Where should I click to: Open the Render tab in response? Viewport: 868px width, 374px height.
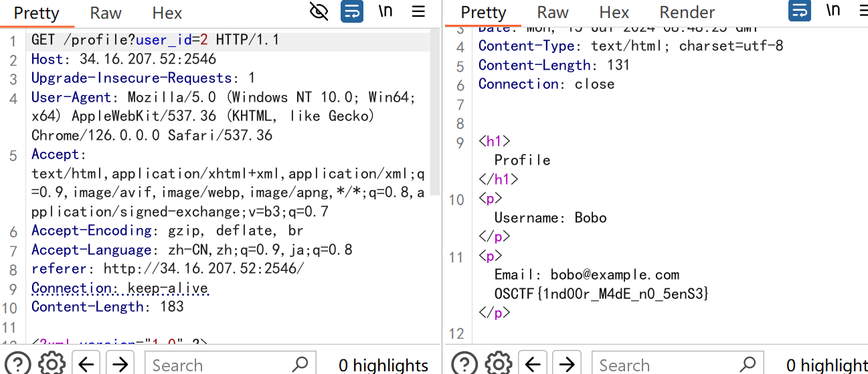[687, 13]
